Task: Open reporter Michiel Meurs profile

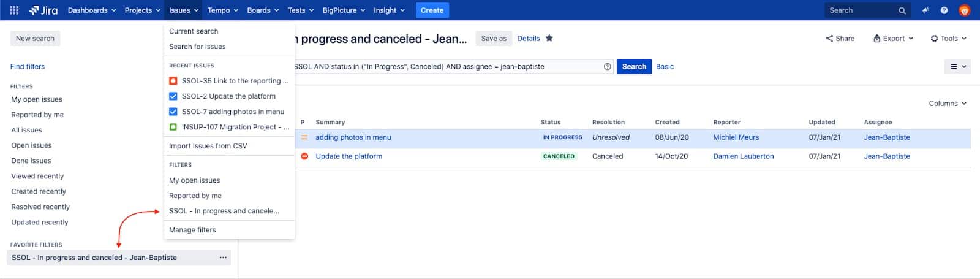Action: 736,137
